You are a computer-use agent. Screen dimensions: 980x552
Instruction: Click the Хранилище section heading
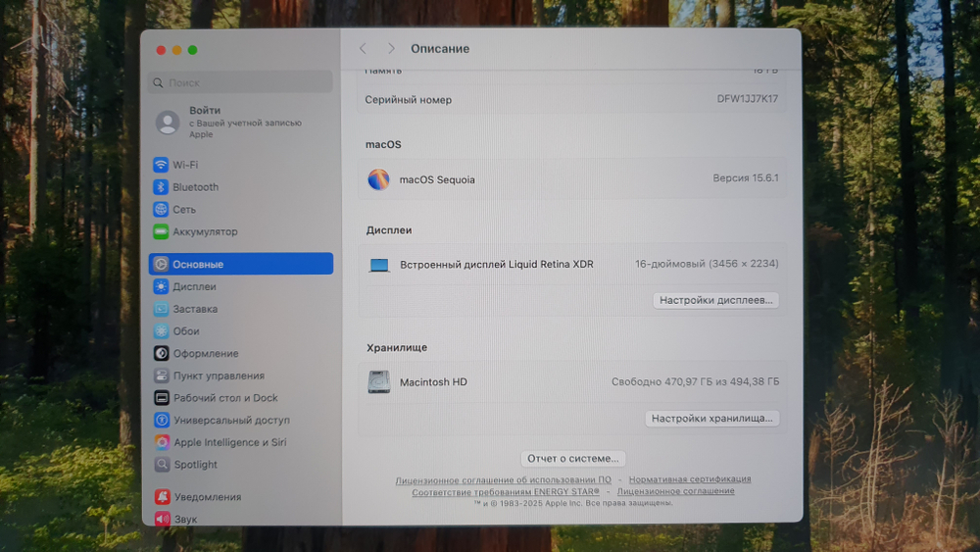tap(397, 348)
